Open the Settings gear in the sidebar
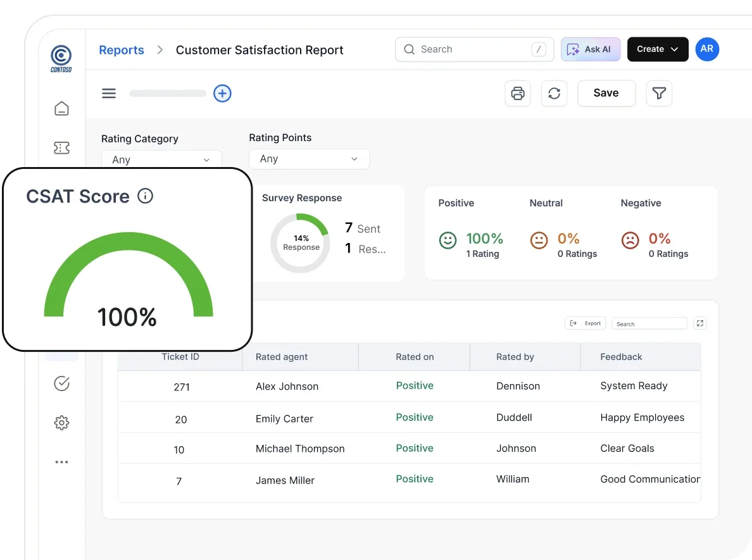Viewport: 752px width, 560px height. (61, 423)
